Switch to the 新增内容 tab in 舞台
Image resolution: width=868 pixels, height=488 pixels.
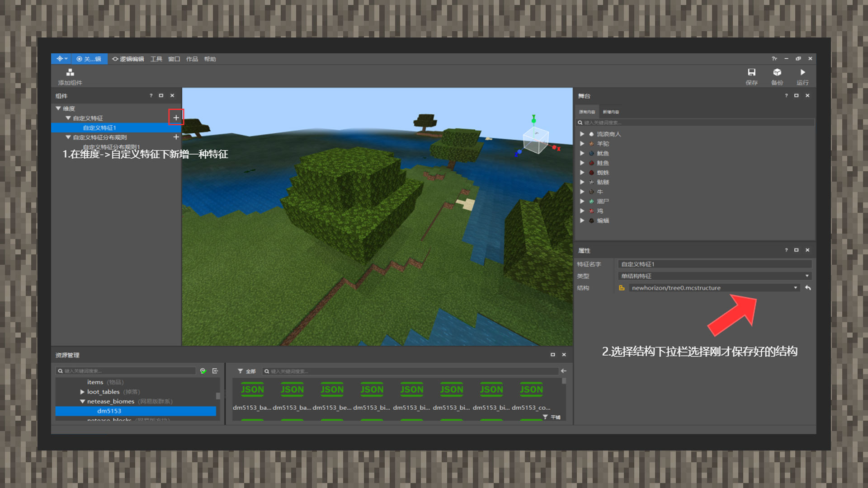[611, 112]
